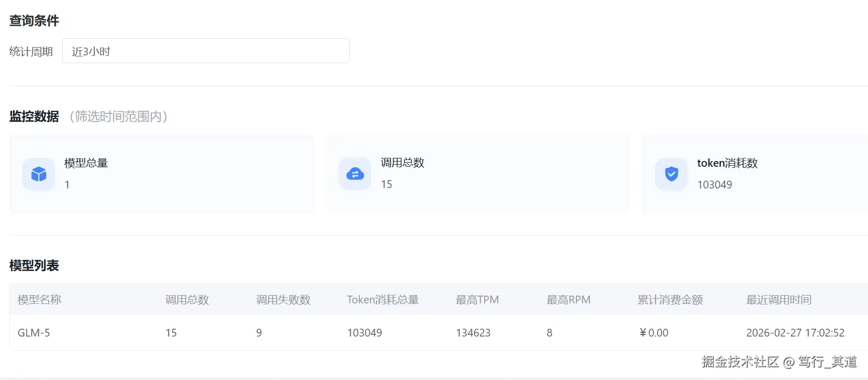Click the 累计消费金额 column header

670,300
